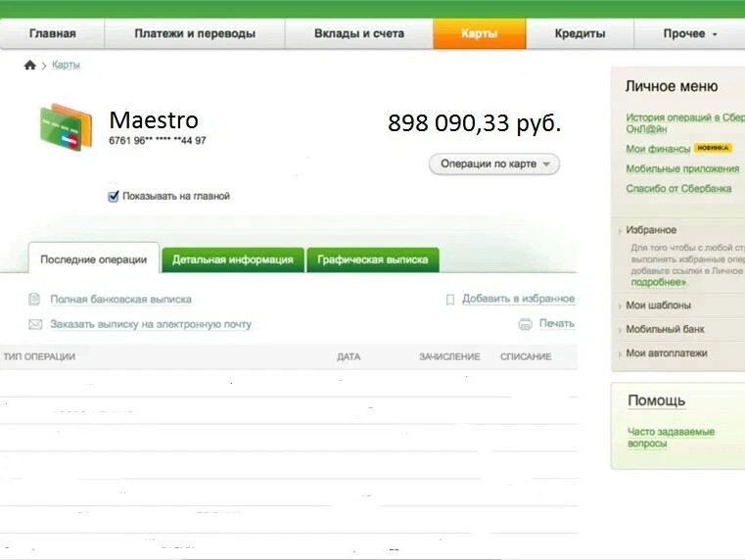Viewport: 745px width, 560px height.
Task: Click the ЗАЧИСЛЕНИЕ column header
Action: tap(449, 356)
